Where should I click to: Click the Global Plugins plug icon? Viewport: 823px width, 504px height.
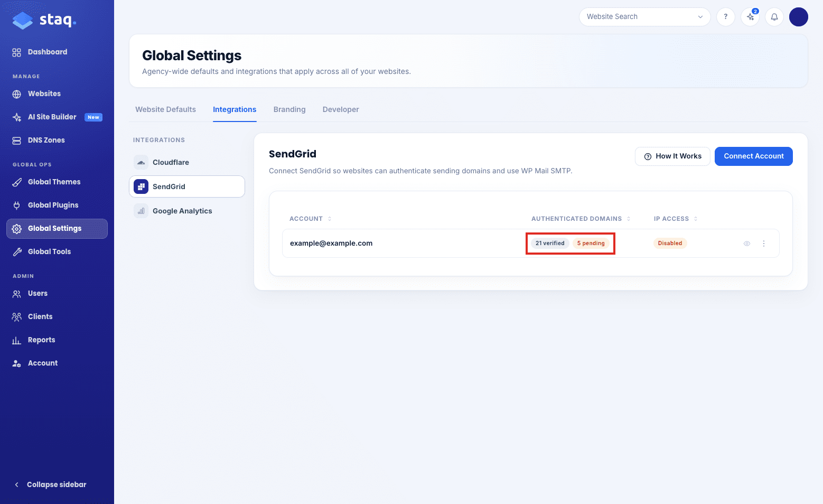17,206
